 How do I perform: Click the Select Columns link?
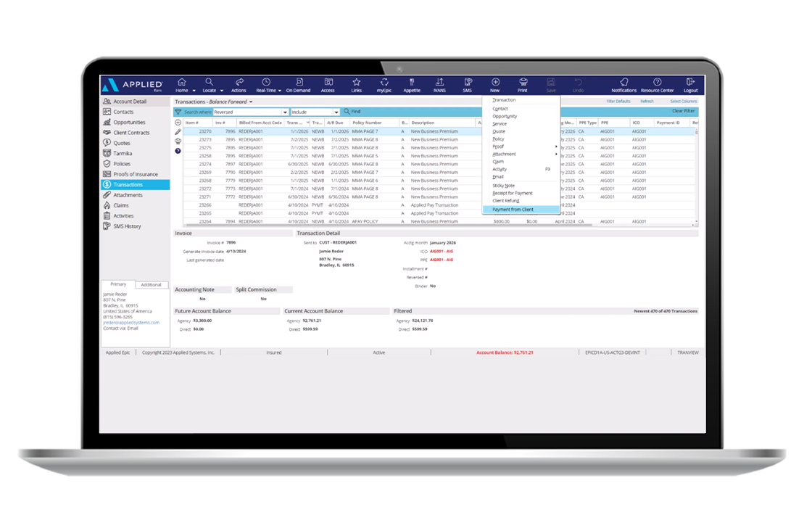click(683, 102)
